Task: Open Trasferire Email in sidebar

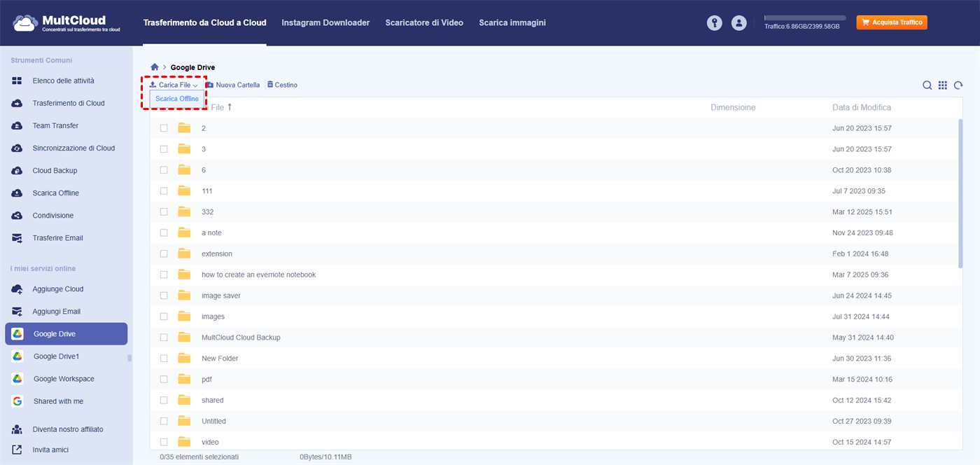Action: 57,237
